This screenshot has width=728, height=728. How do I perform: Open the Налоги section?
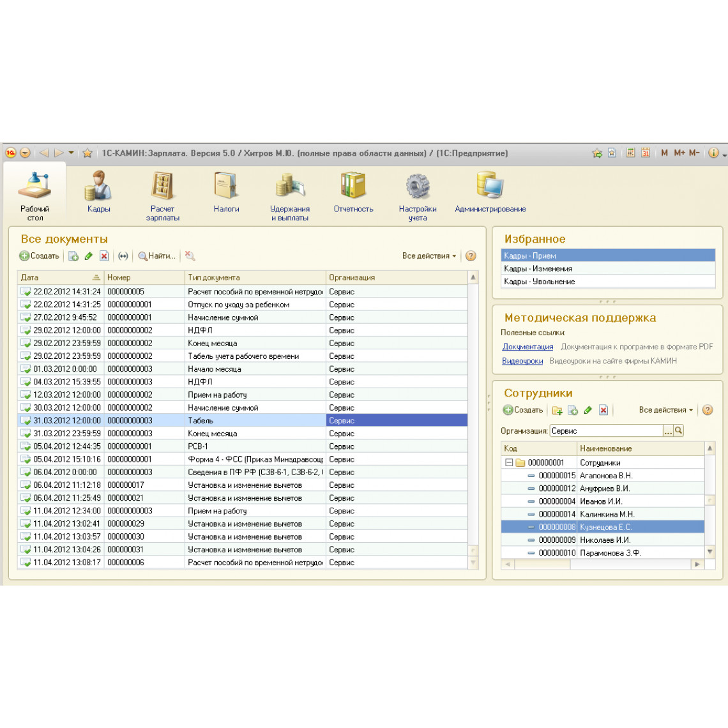226,192
